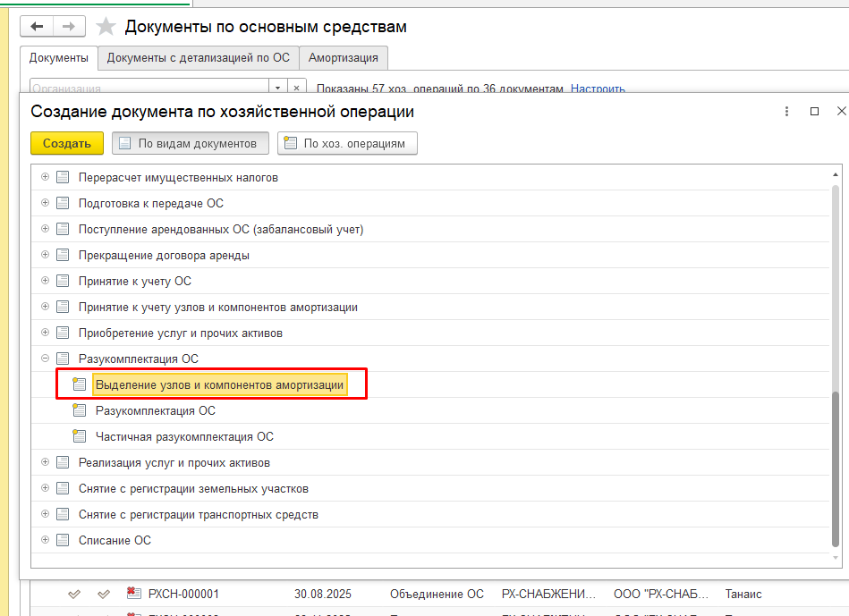Click posted-document icon on the РХСН-000001 row

(135, 594)
